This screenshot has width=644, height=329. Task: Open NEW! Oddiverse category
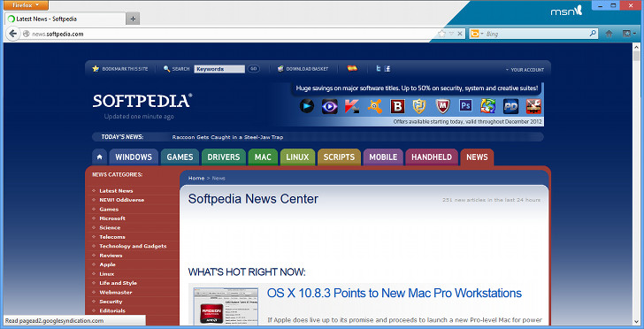coord(121,200)
